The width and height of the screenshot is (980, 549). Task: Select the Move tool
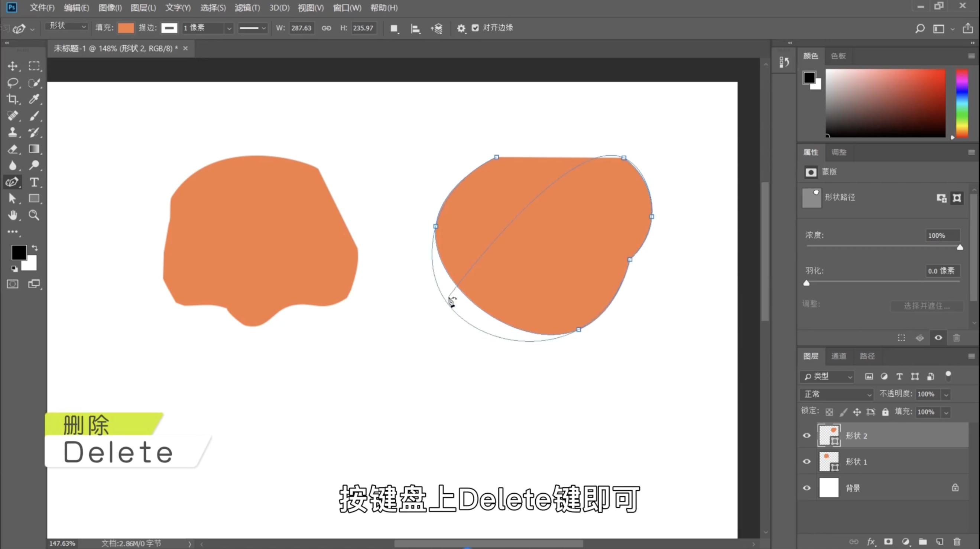[13, 66]
